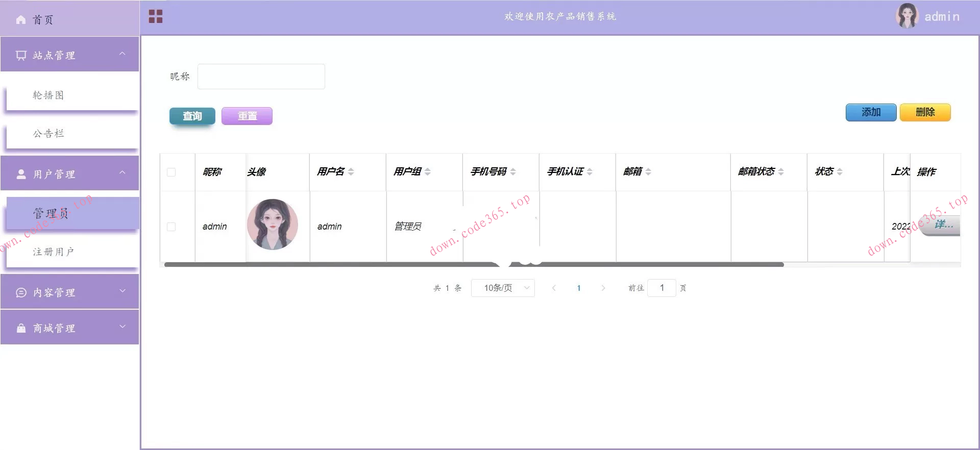This screenshot has height=450, width=980.
Task: Click the admin username in top right
Action: pos(942,17)
